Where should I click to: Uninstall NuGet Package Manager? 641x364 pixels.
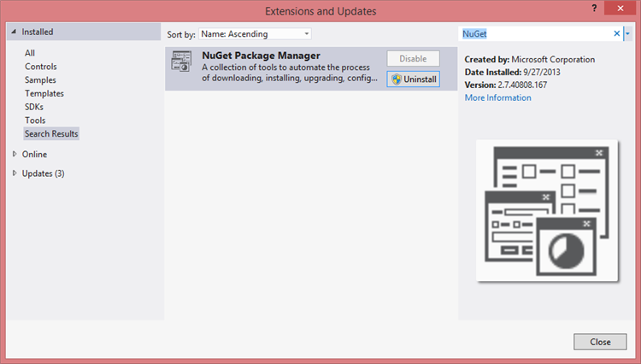coord(414,79)
